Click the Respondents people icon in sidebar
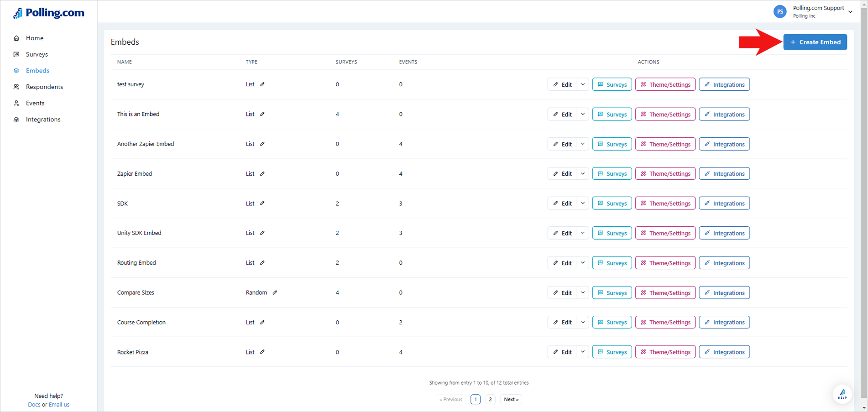 16,87
